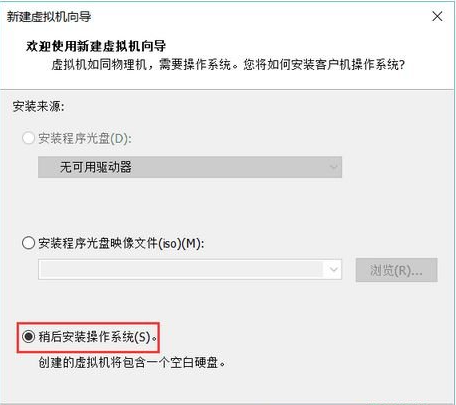This screenshot has width=456, height=405.
Task: Click the 稍后安装操作系统(S) label text
Action: (x=98, y=337)
